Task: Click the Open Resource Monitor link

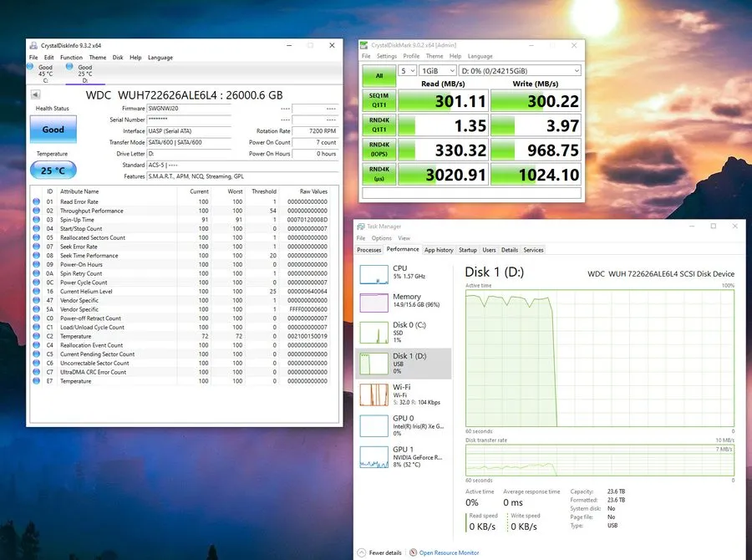Action: coord(450,552)
